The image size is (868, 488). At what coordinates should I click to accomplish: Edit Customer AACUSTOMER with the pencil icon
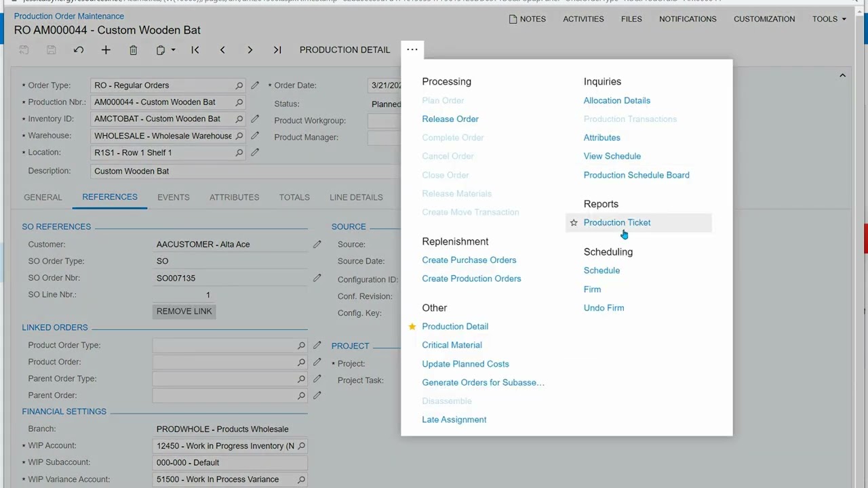click(317, 244)
